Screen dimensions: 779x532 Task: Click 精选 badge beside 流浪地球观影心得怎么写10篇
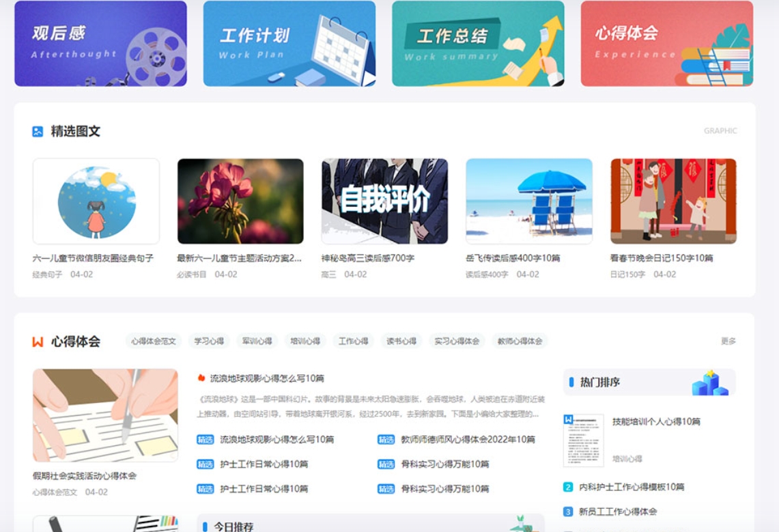[206, 440]
